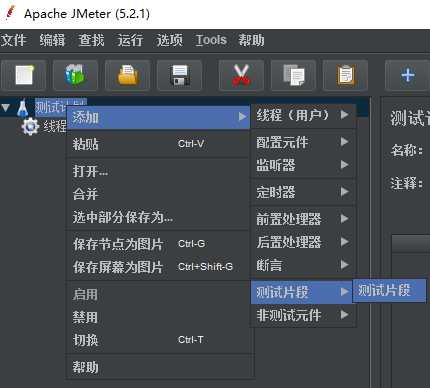Choose 打开... from the context menu
This screenshot has width=430, height=388.
[158, 171]
